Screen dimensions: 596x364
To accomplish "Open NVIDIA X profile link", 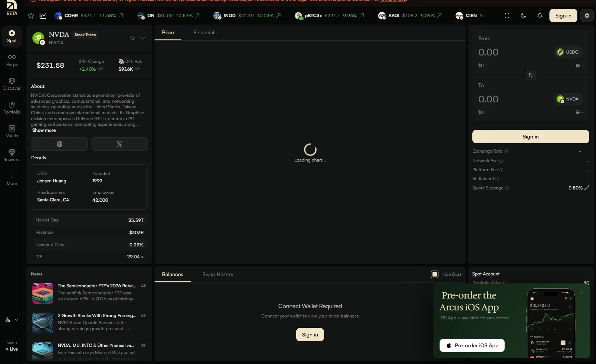I will (119, 144).
